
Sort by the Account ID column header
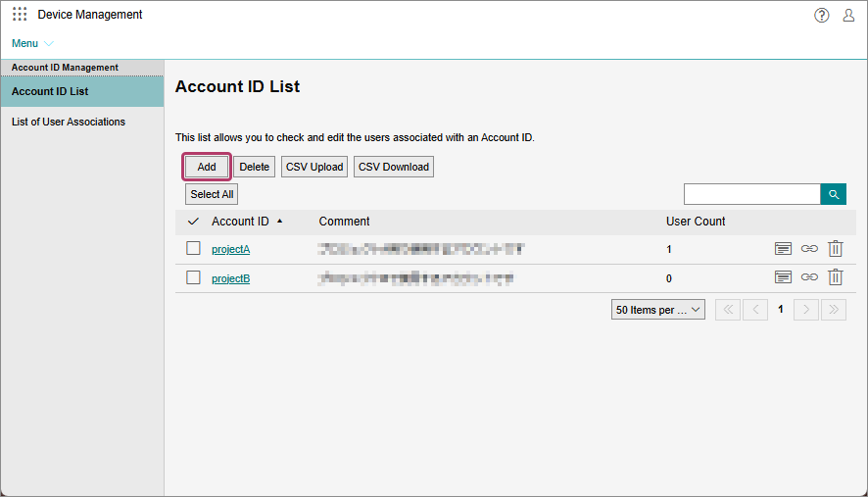click(x=240, y=222)
